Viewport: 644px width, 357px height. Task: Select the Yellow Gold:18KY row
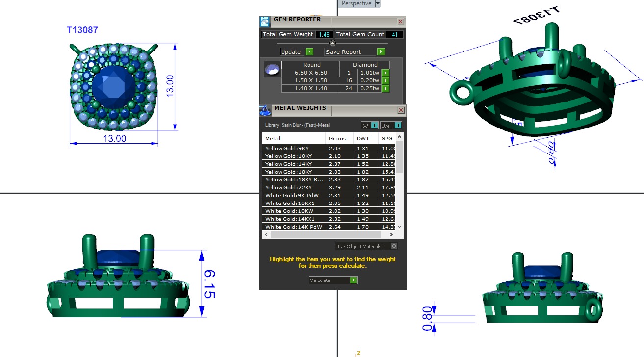(294, 172)
